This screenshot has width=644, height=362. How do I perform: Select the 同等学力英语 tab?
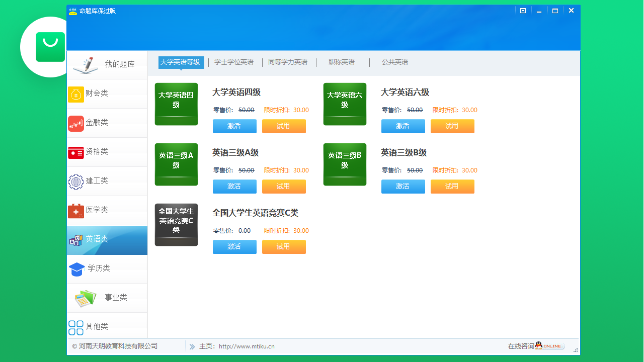[289, 62]
